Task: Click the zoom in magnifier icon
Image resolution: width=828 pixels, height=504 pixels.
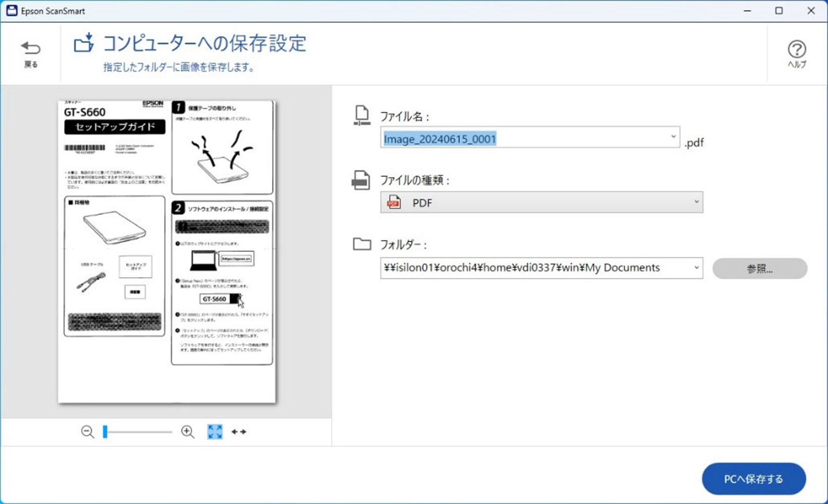Action: [187, 432]
